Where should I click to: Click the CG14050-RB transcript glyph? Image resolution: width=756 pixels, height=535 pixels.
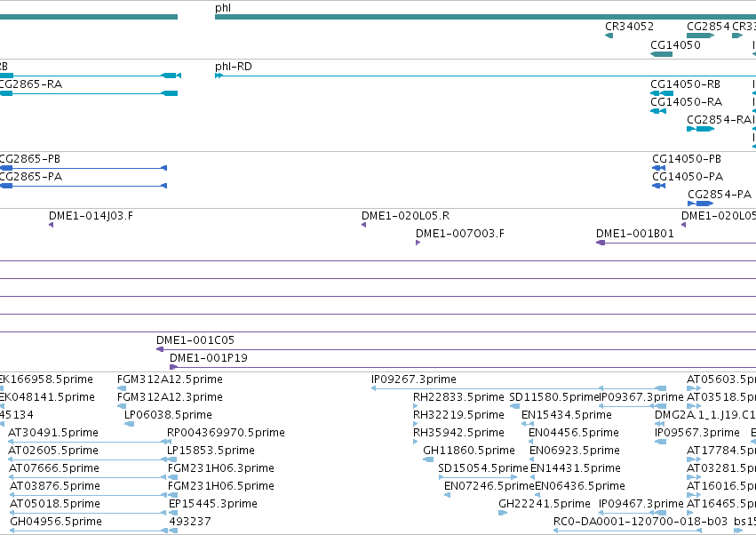662,93
